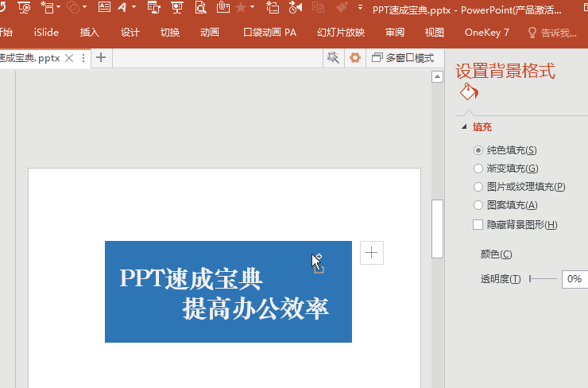Select the 图片或纹理填充(P) radio button
Image resolution: width=588 pixels, height=388 pixels.
click(x=478, y=187)
